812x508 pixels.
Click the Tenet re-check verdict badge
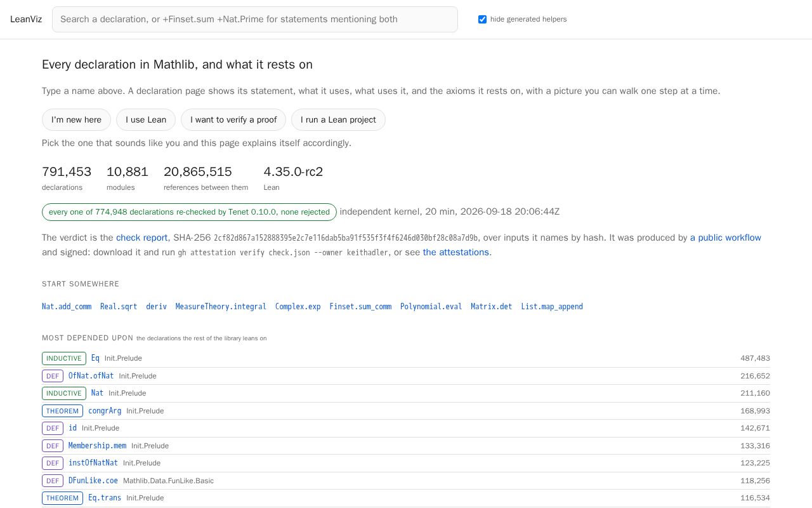[189, 212]
